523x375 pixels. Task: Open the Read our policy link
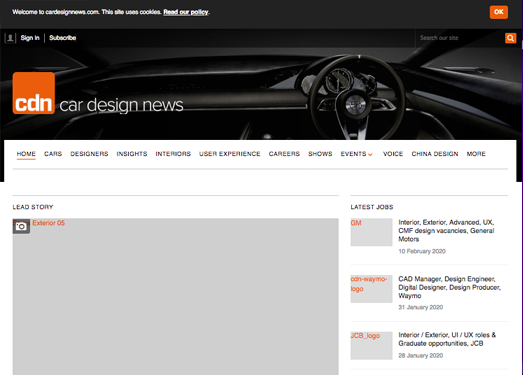pyautogui.click(x=186, y=12)
